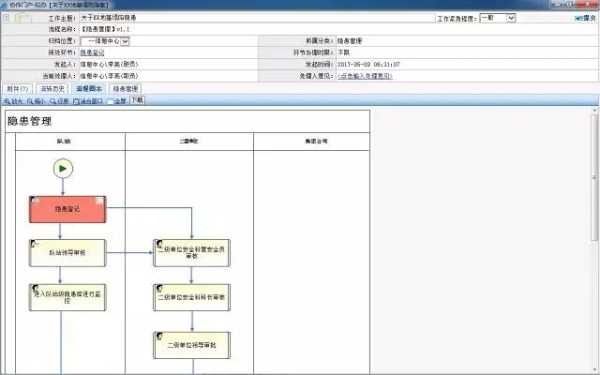Switch to the 流转历史 history tab
Image resolution: width=600 pixels, height=375 pixels.
tap(53, 89)
